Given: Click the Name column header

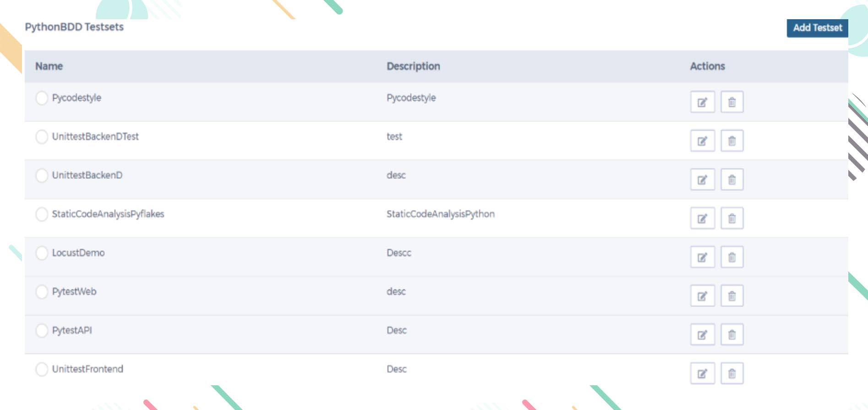Looking at the screenshot, I should point(49,66).
